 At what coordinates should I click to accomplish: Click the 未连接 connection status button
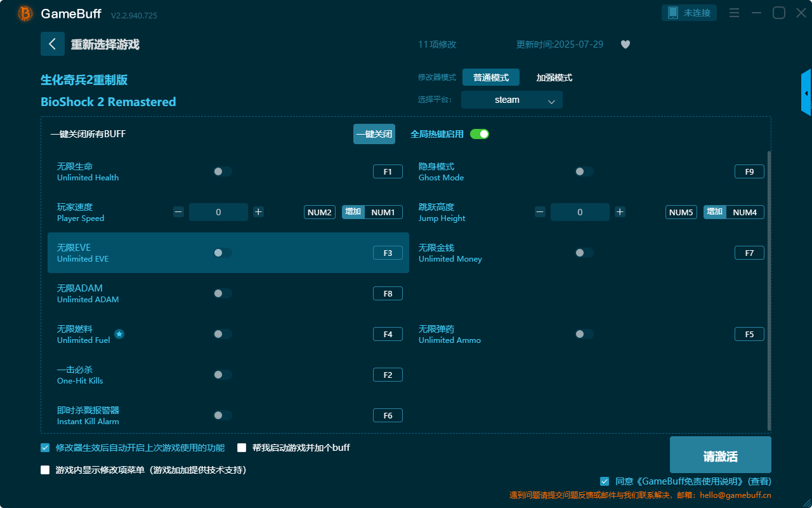click(x=690, y=13)
